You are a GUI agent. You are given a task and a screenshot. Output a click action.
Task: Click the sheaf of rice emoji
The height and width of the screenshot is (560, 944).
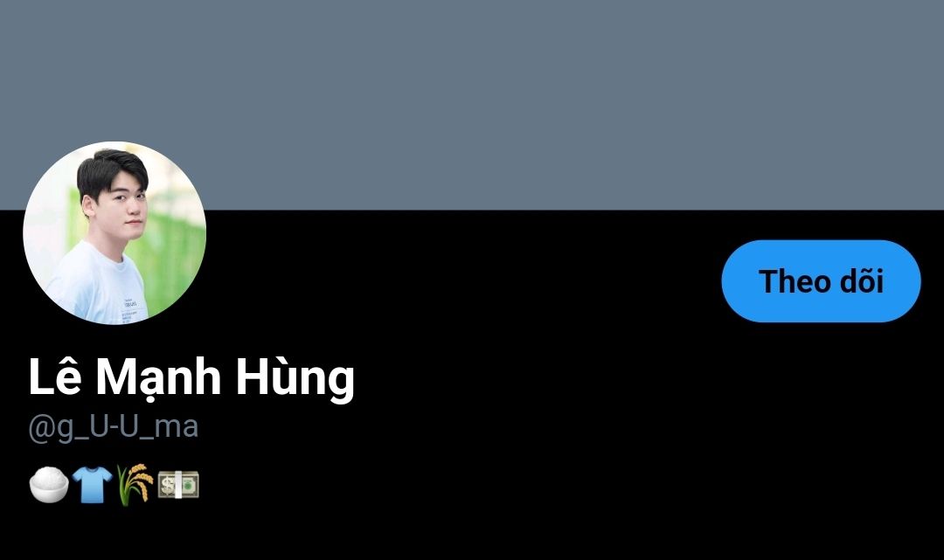pos(135,484)
